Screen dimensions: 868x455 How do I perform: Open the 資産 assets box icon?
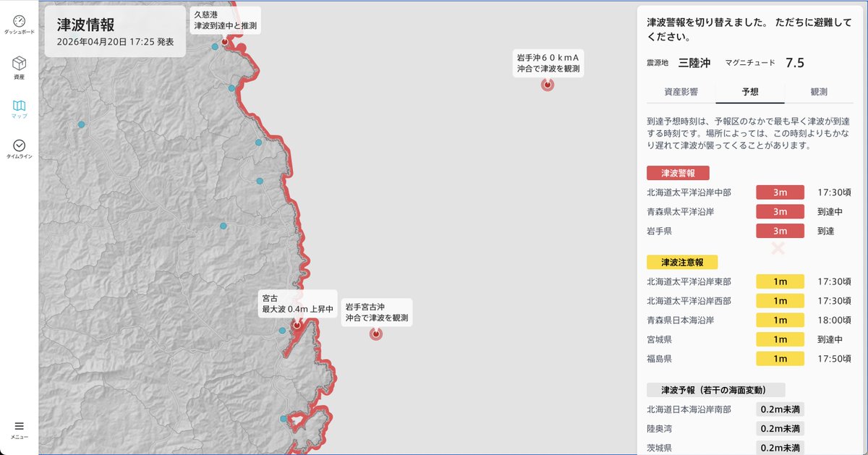click(x=19, y=63)
